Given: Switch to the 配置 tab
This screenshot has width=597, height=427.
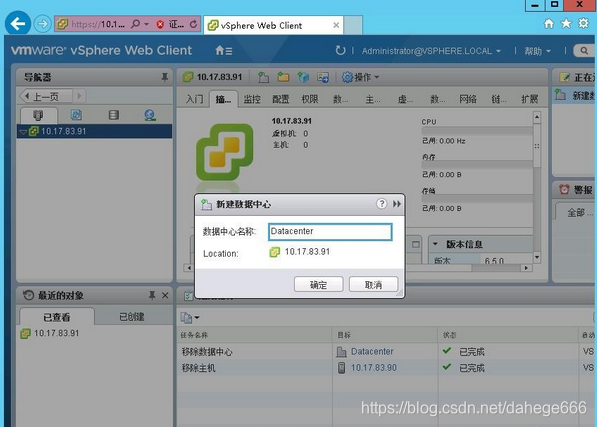Looking at the screenshot, I should 281,99.
